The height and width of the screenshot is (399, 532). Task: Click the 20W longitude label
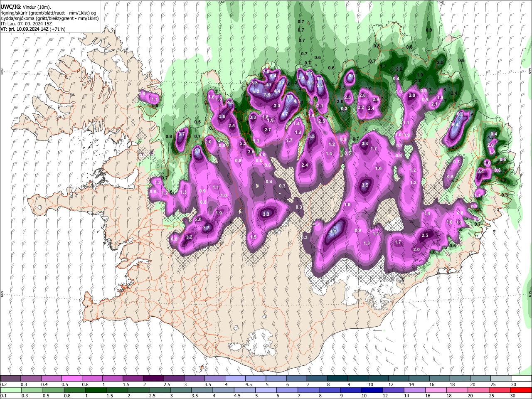(221, 2)
